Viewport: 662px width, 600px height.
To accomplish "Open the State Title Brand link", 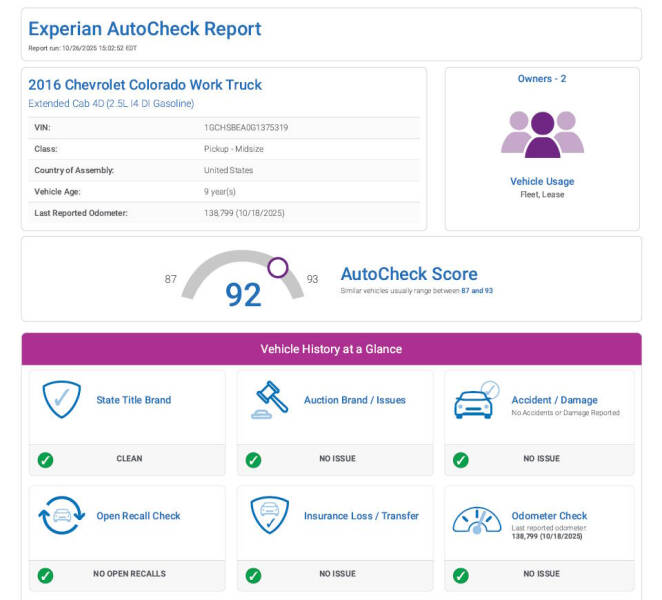I will pyautogui.click(x=133, y=400).
